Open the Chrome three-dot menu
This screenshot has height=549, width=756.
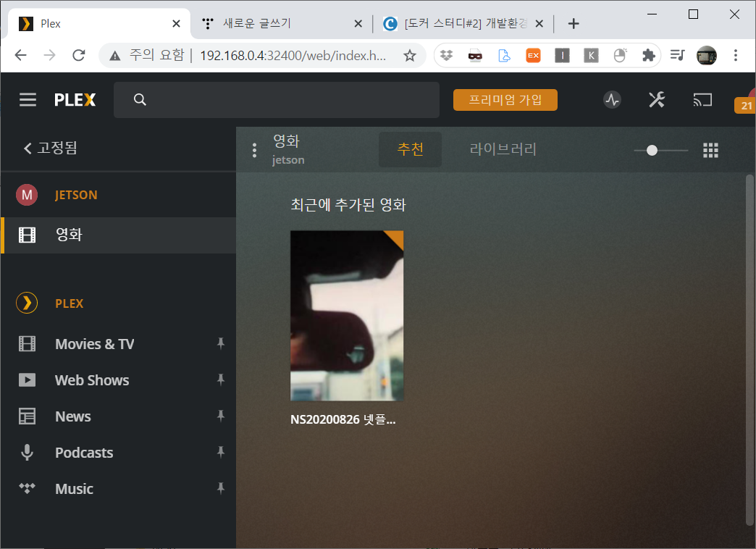click(735, 56)
